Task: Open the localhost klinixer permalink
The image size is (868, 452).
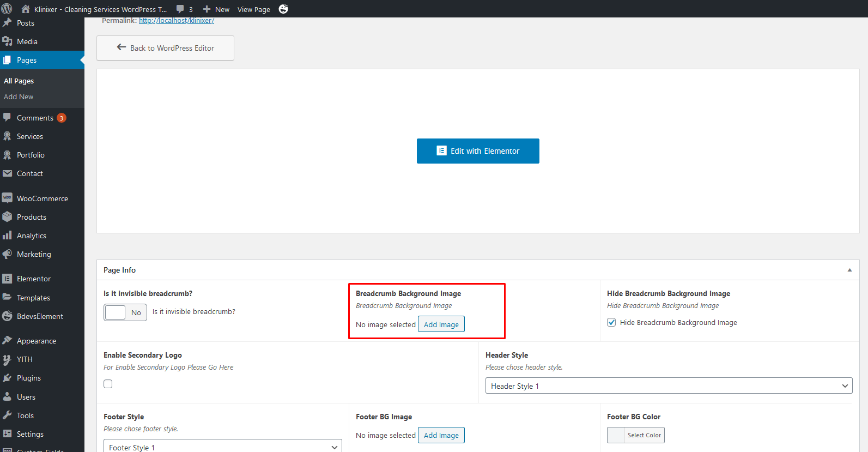Action: [x=177, y=21]
